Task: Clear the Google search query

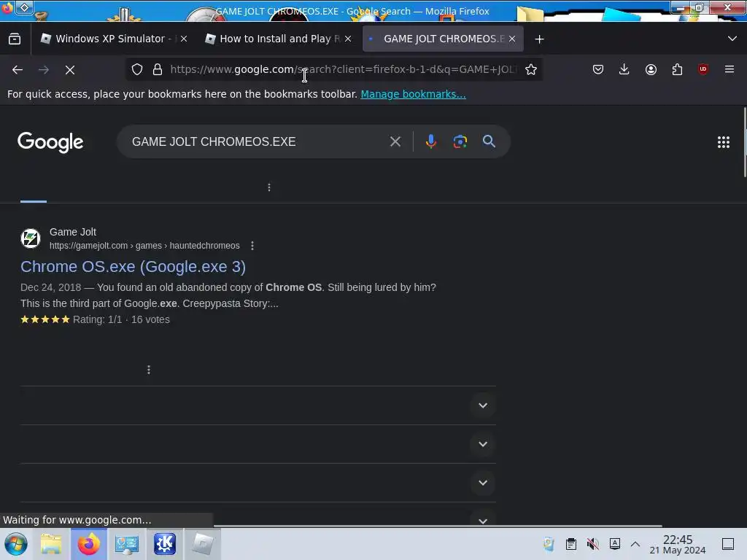Action: [395, 142]
